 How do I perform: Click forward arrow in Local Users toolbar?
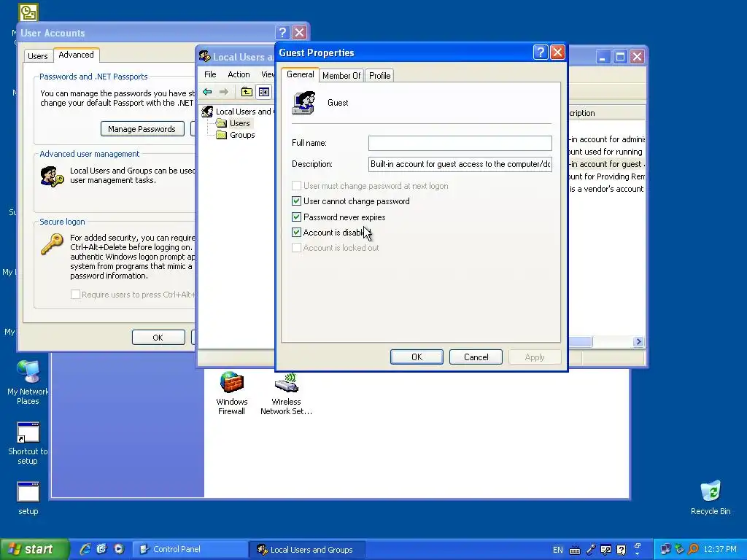click(223, 92)
